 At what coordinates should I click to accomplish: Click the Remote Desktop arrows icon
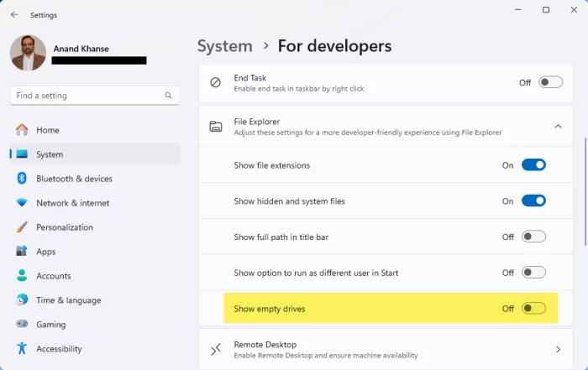[216, 349]
